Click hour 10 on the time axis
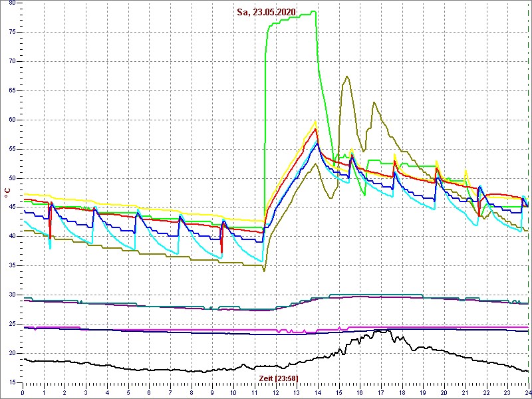Screen dimensions: 532x399 (233, 392)
